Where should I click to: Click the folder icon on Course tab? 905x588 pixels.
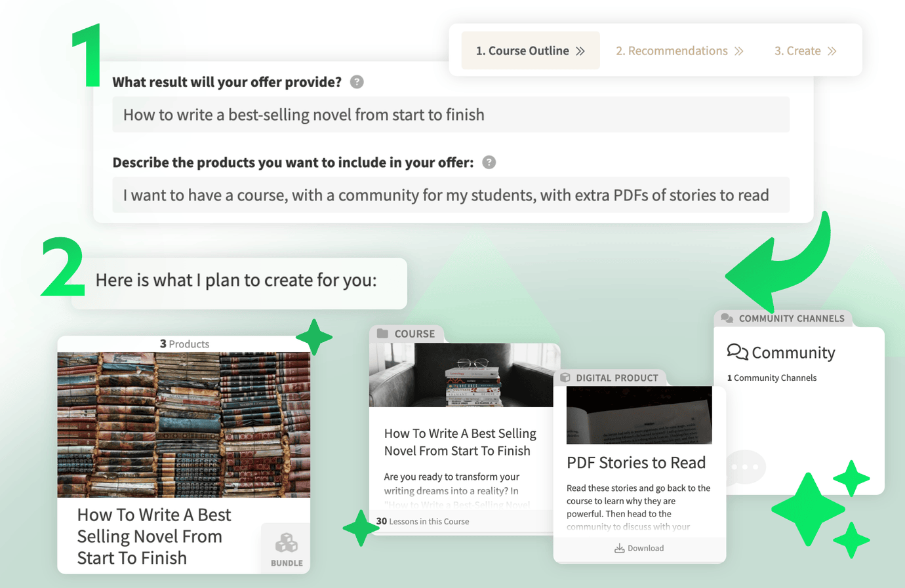click(382, 334)
